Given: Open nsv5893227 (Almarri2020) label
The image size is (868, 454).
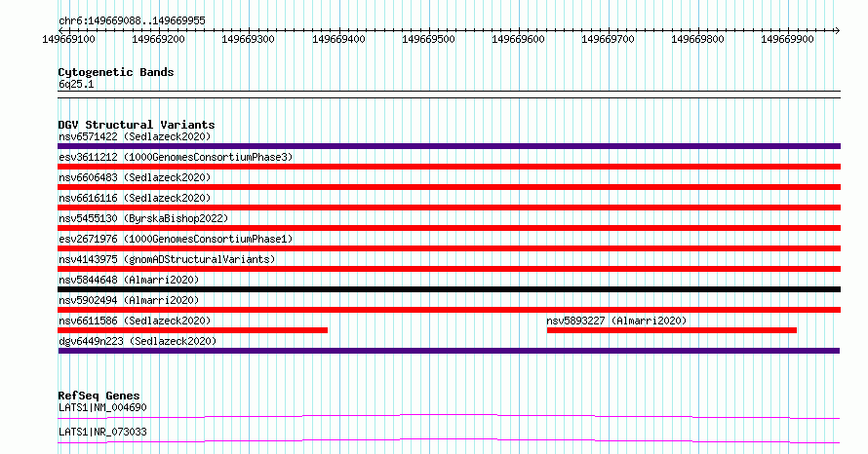Looking at the screenshot, I should (616, 321).
